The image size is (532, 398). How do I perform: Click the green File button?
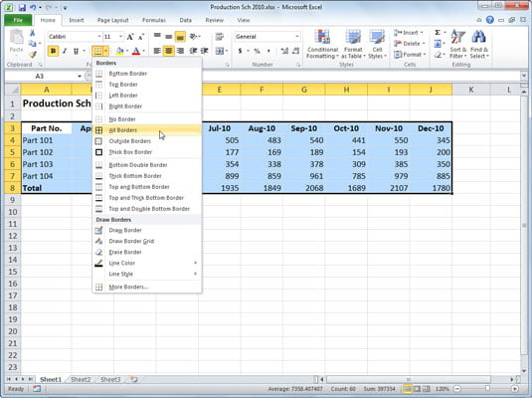pos(18,20)
